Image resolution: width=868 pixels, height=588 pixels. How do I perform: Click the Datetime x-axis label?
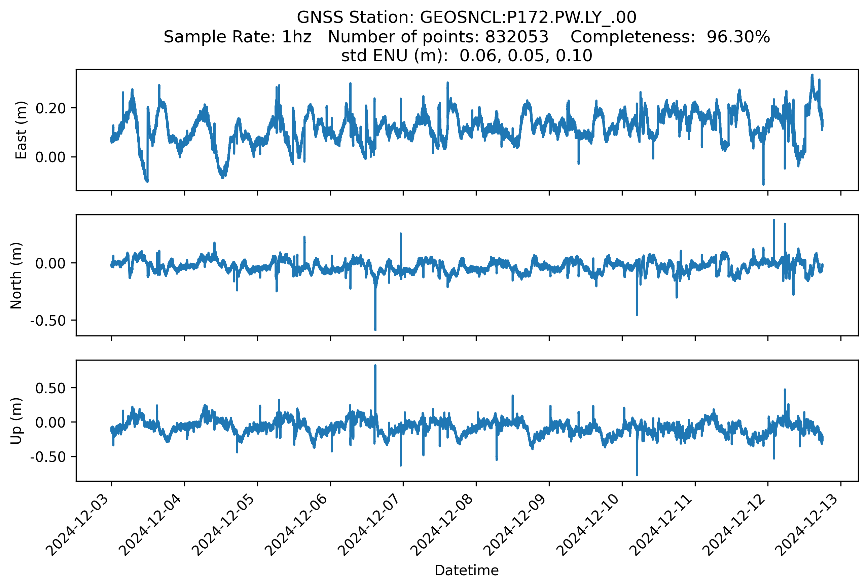click(467, 571)
